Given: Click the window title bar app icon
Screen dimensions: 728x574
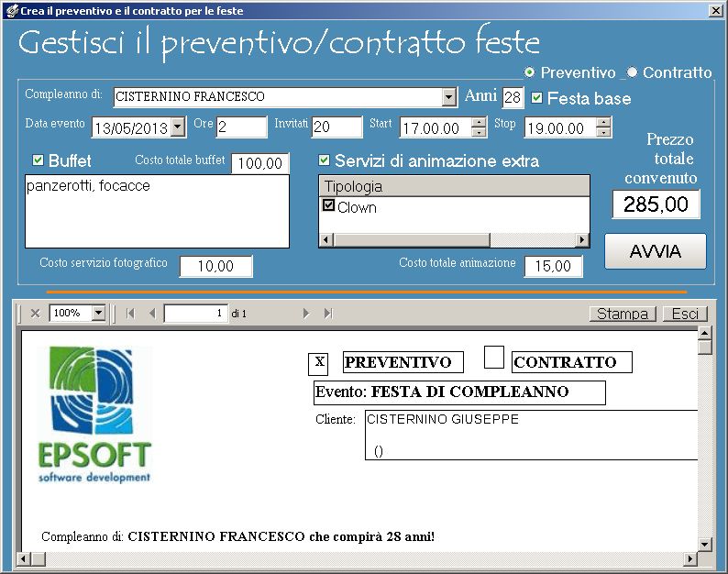Looking at the screenshot, I should [x=11, y=10].
